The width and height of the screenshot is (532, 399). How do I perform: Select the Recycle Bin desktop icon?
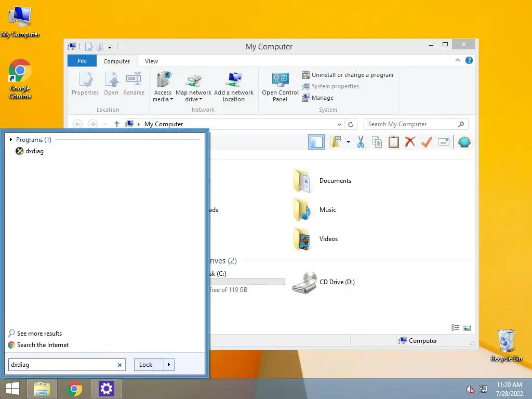[506, 345]
